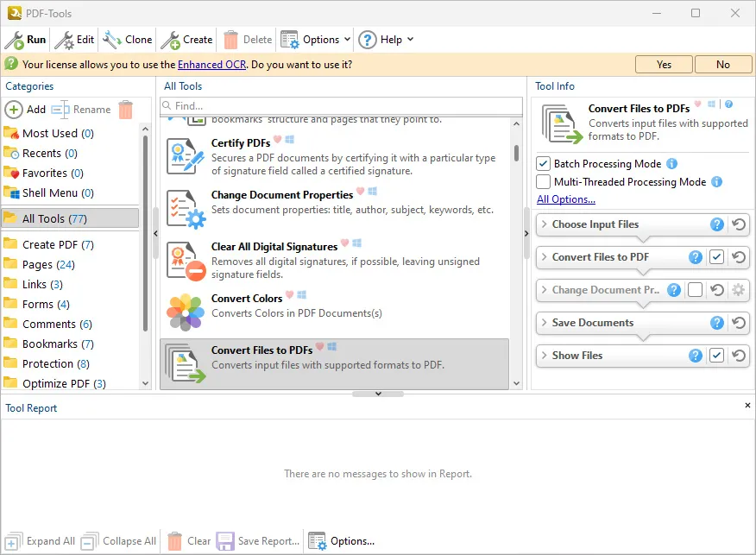Expand the Change Document Pr.. step

tap(544, 290)
